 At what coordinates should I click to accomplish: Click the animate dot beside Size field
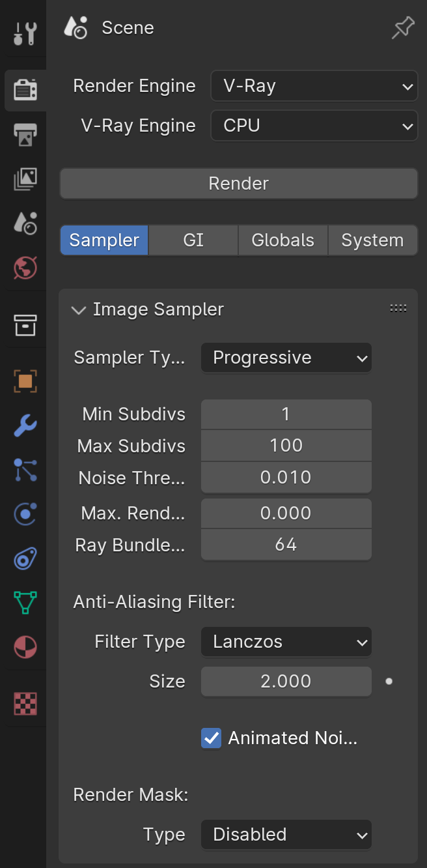389,681
